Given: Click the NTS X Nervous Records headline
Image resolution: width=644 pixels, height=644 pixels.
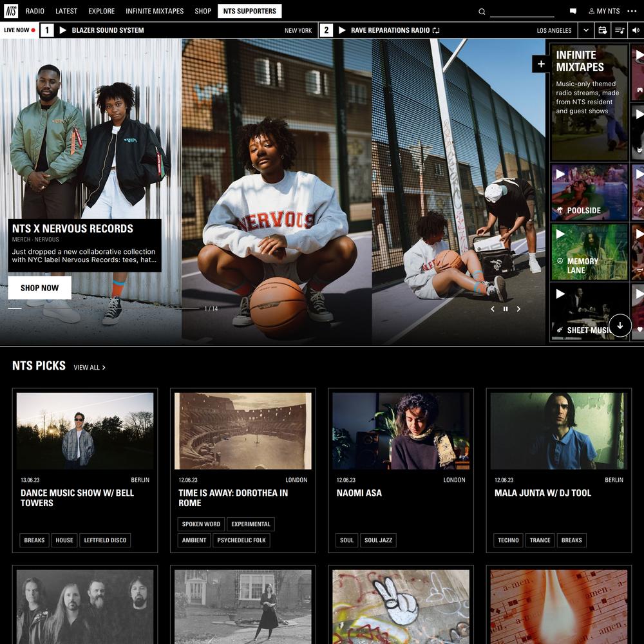Looking at the screenshot, I should 73,229.
